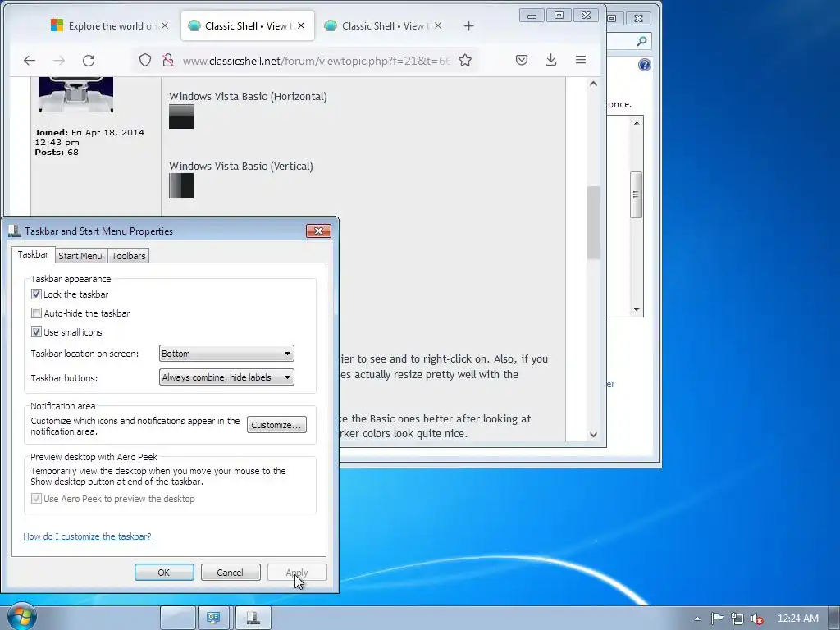Click the muted volume tray icon
Screen dimensions: 840x630
(x=757, y=619)
